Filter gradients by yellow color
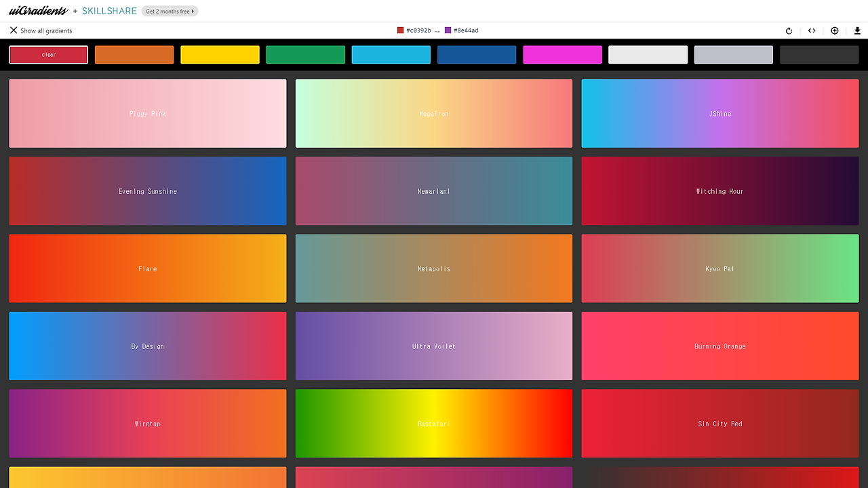The image size is (868, 488). coord(220,55)
